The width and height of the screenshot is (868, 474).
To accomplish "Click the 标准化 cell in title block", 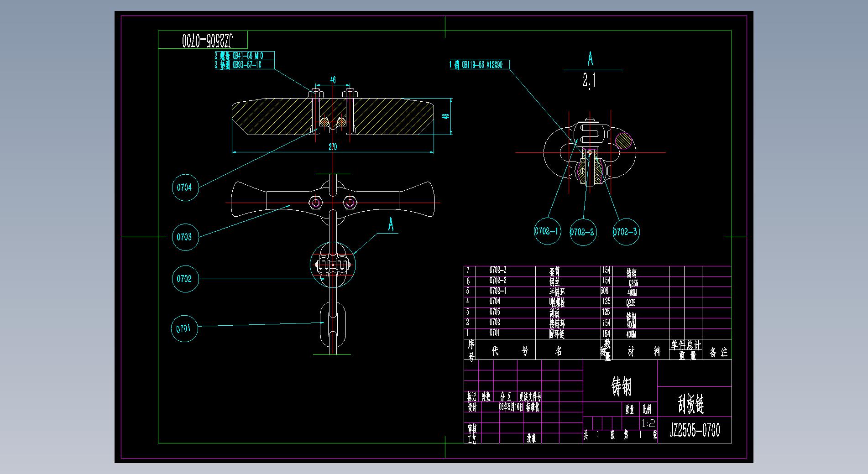I will [533, 407].
